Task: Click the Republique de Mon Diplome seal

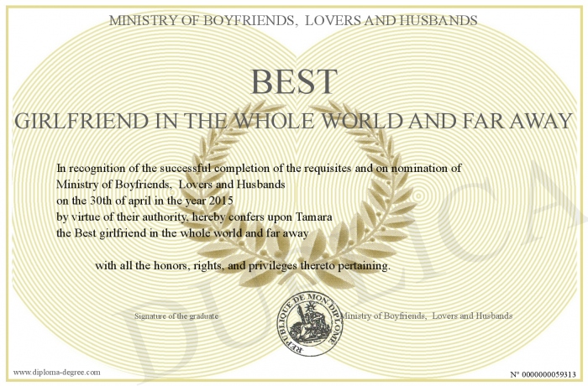Action: point(310,324)
